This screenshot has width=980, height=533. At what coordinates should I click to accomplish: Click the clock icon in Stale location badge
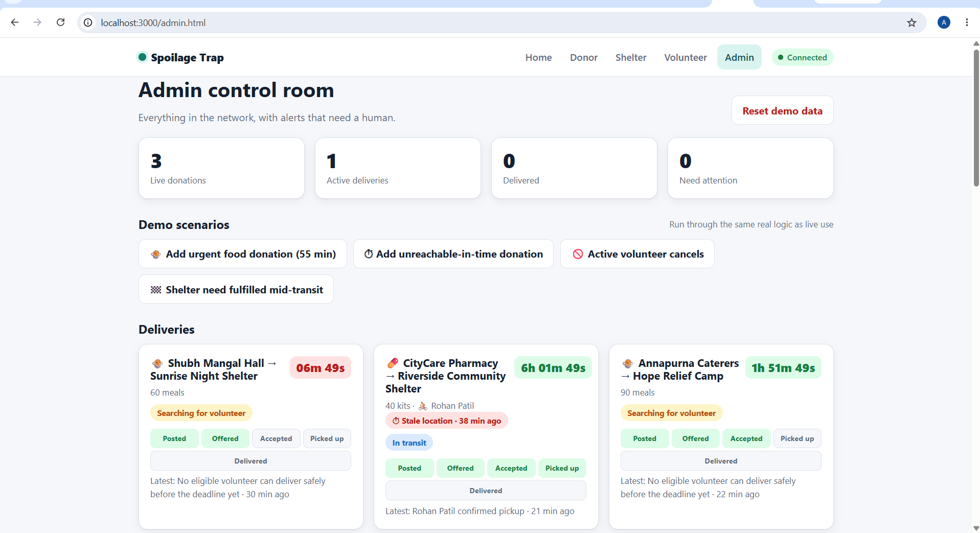[396, 421]
